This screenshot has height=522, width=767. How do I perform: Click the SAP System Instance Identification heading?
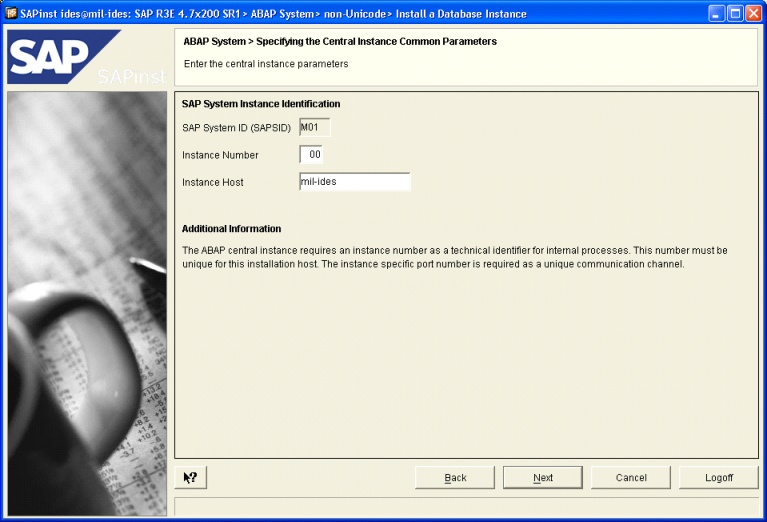(x=261, y=104)
